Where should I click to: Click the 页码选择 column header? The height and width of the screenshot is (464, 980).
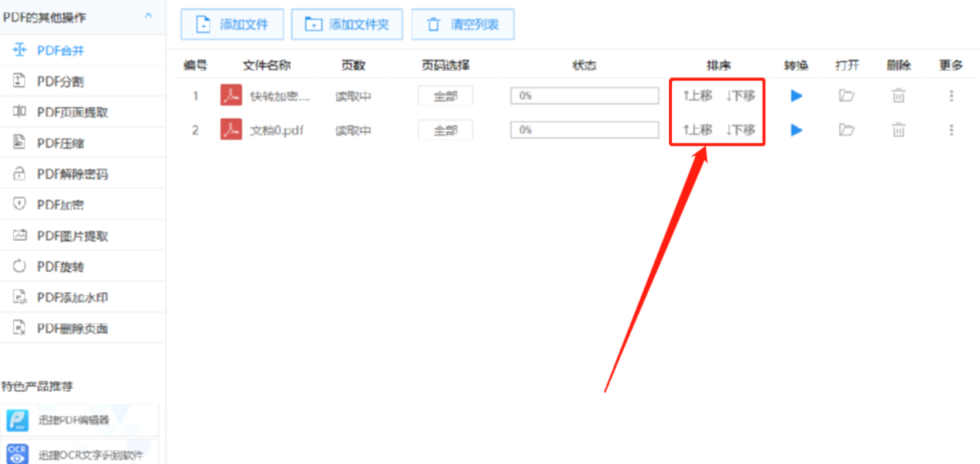tap(445, 66)
